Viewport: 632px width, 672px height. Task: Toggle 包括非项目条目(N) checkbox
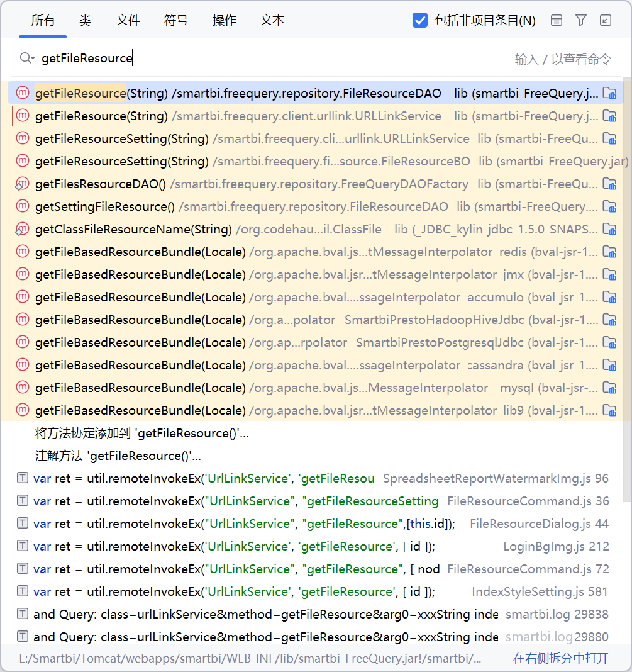pyautogui.click(x=420, y=20)
